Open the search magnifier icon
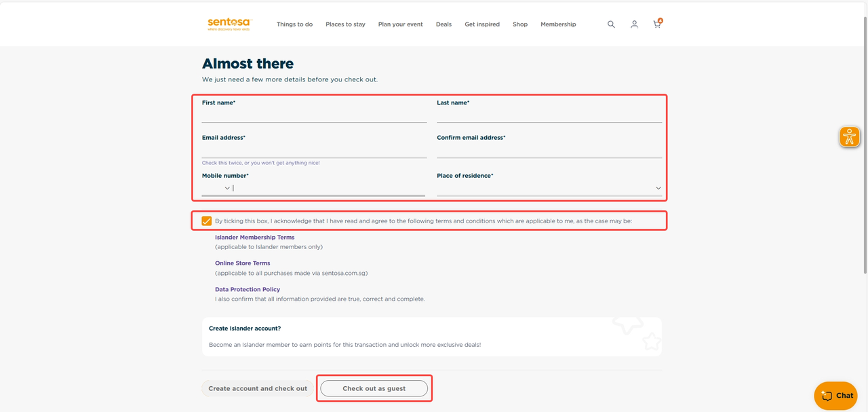The width and height of the screenshot is (868, 412). [611, 24]
